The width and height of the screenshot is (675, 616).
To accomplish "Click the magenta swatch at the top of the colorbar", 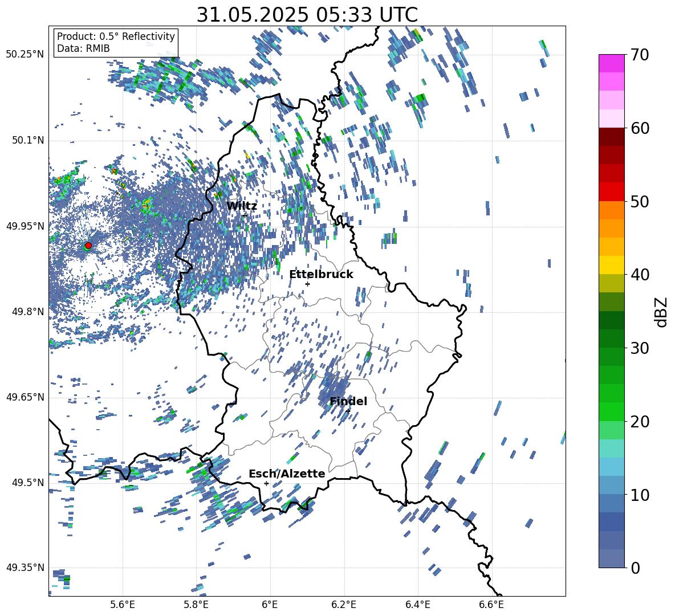I will point(611,63).
